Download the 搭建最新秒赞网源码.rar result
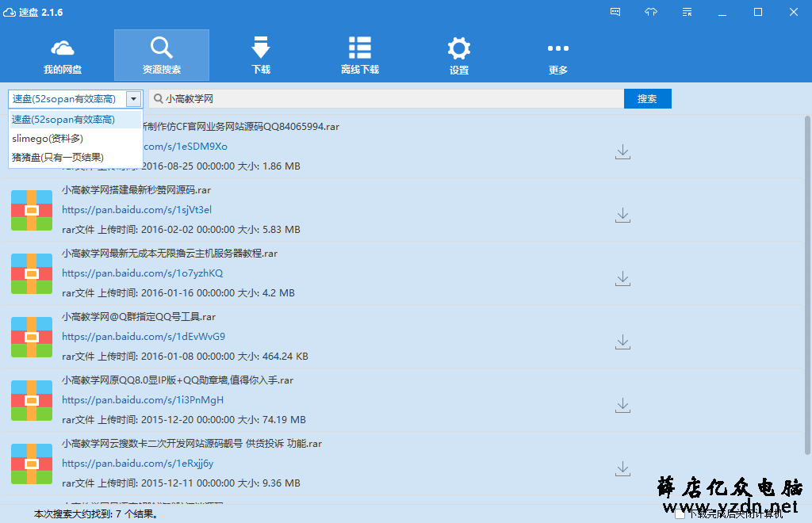This screenshot has height=523, width=812. click(x=622, y=216)
